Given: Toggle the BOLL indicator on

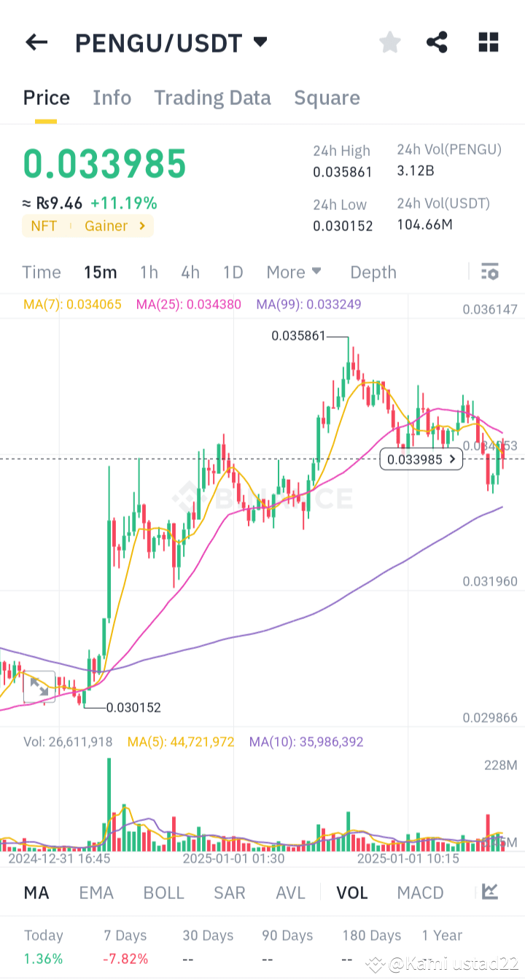Looking at the screenshot, I should click(163, 892).
